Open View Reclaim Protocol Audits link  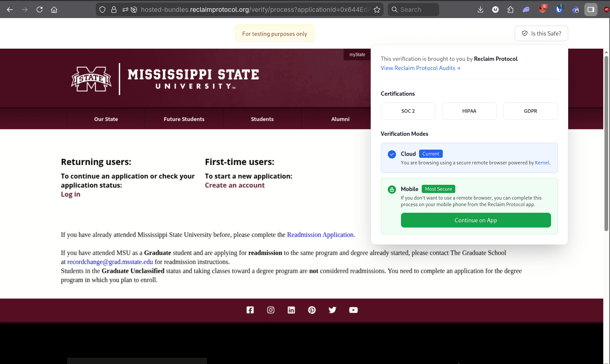[x=420, y=68]
